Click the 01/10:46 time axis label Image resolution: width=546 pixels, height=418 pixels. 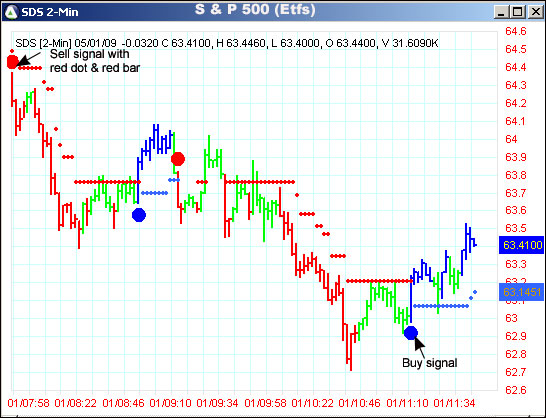click(359, 403)
